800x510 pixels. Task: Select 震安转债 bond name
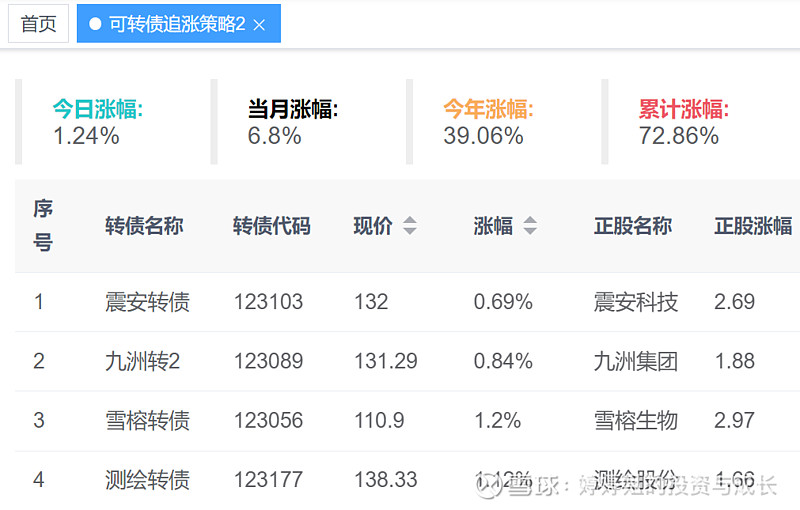tap(147, 302)
